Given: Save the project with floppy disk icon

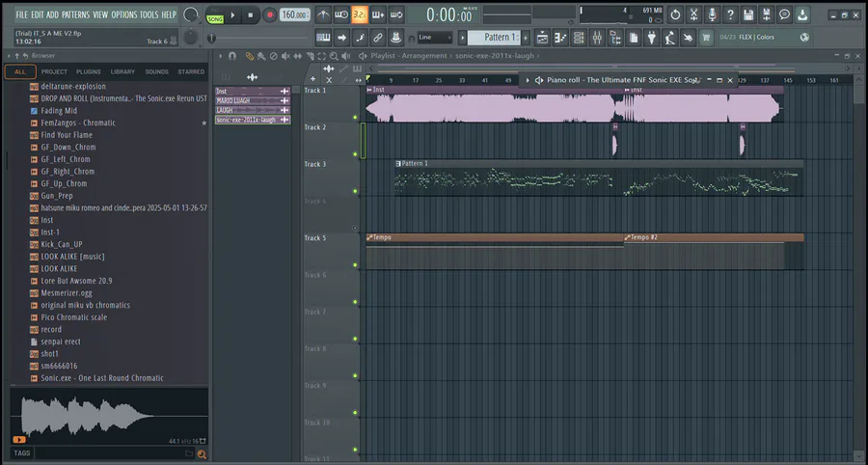Looking at the screenshot, I should click(748, 14).
